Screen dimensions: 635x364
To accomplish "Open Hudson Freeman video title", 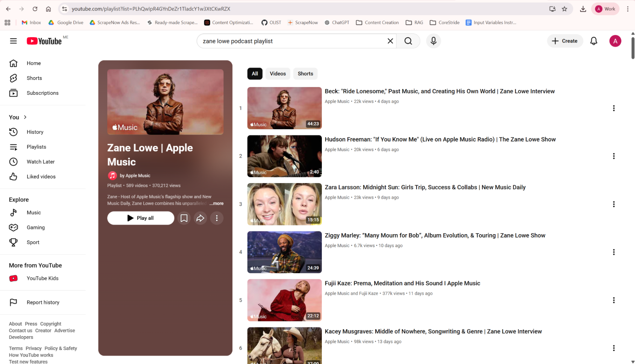I will point(440,139).
